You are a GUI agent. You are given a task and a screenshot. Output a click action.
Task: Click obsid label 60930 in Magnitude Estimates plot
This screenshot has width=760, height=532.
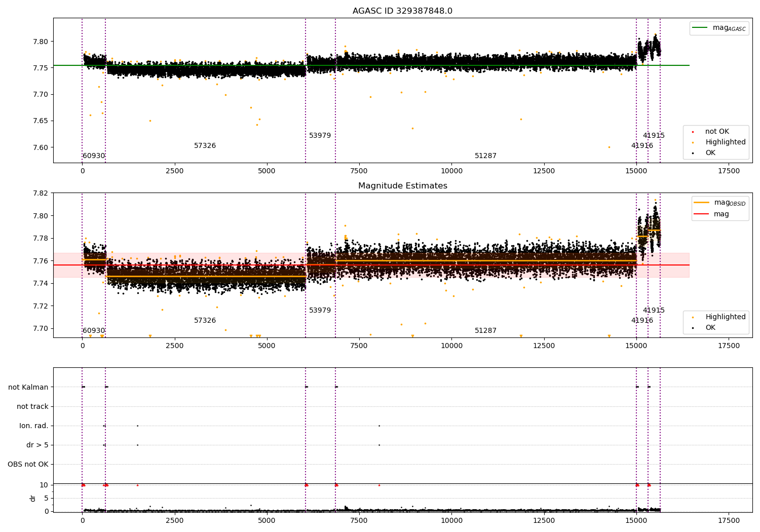94,331
